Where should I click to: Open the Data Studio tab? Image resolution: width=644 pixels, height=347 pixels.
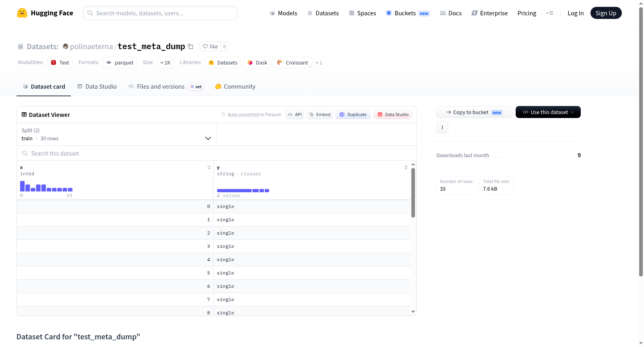tap(97, 87)
